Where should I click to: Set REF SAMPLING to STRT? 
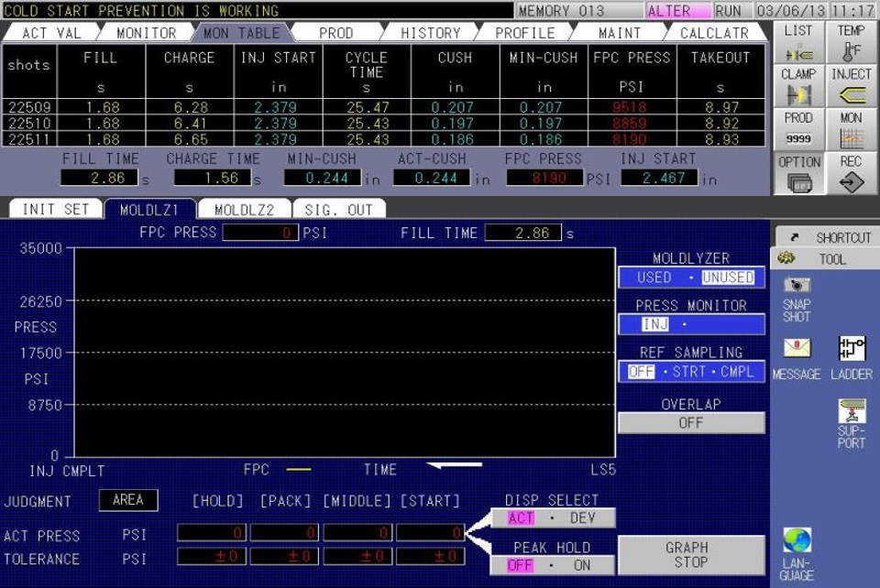(x=688, y=372)
